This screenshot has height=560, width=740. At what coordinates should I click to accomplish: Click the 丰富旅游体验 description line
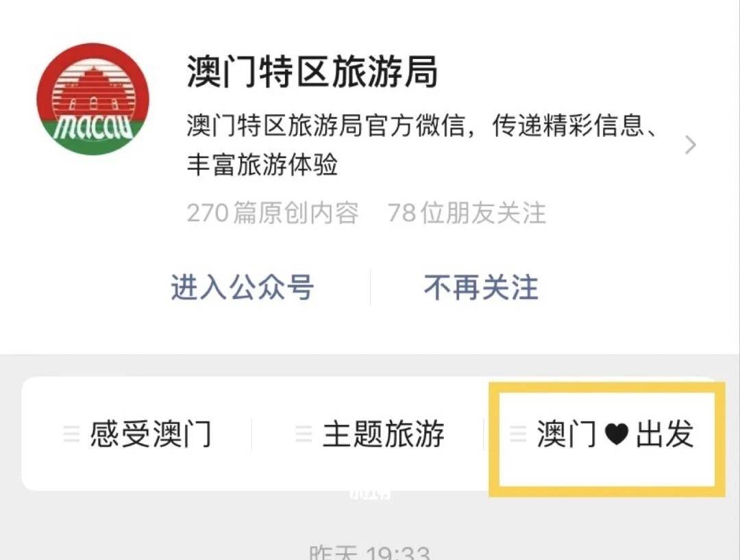tap(262, 164)
